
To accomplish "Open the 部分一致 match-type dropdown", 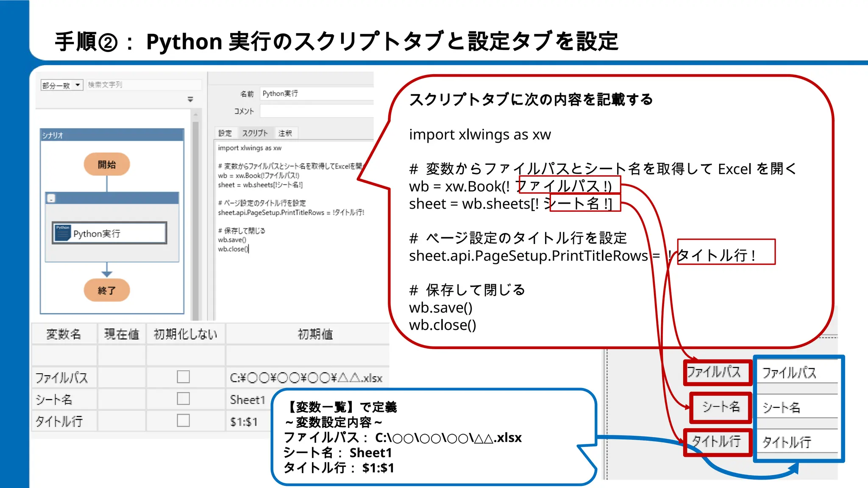I will 61,85.
